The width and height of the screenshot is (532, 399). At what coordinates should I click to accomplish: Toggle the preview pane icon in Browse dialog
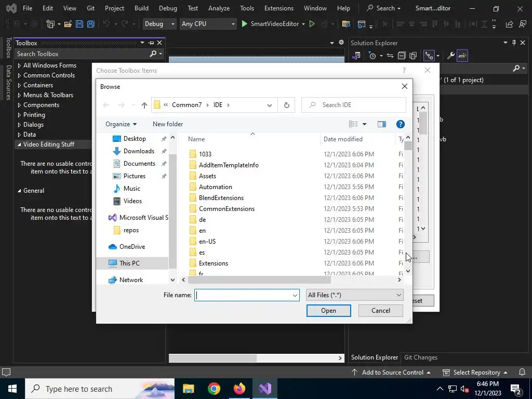382,124
